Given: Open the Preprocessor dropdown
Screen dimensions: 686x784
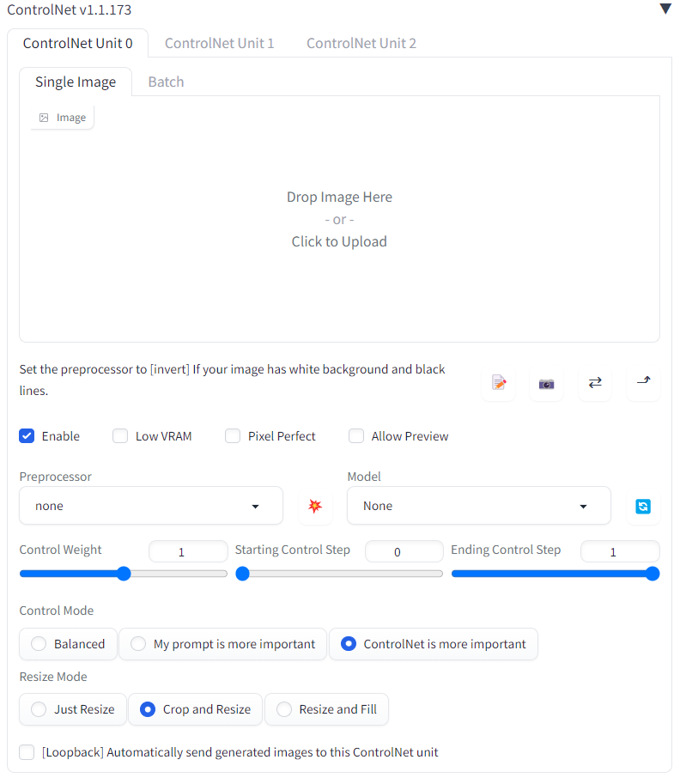Looking at the screenshot, I should point(151,506).
